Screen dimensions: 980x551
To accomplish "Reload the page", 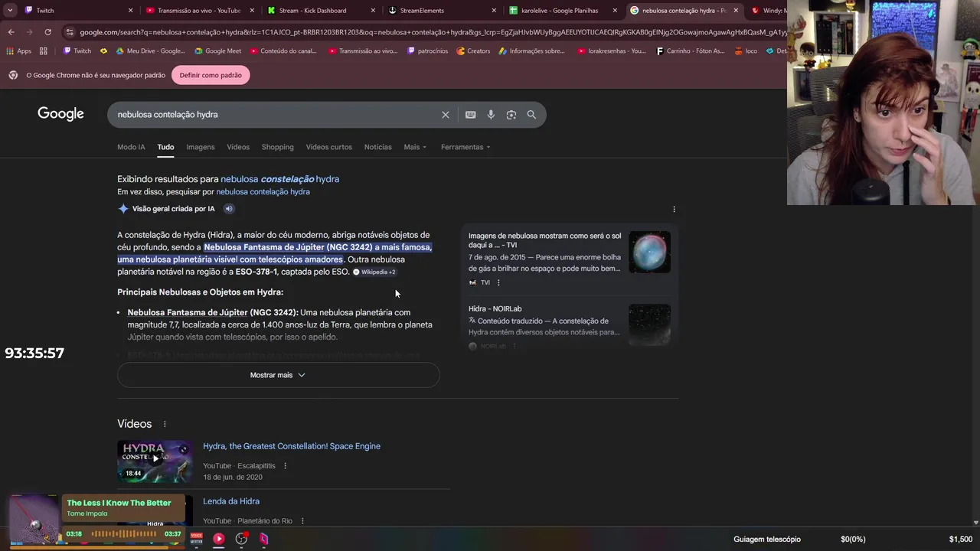I will [47, 32].
